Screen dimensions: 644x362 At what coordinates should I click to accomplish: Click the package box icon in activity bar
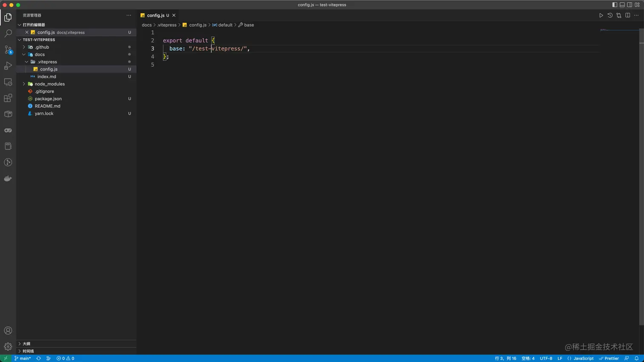click(x=8, y=114)
